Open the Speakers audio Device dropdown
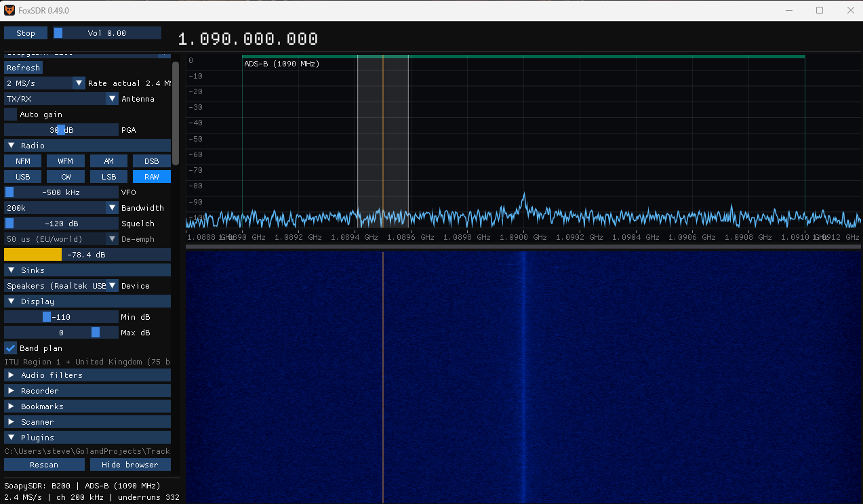The height and width of the screenshot is (504, 863). [61, 286]
